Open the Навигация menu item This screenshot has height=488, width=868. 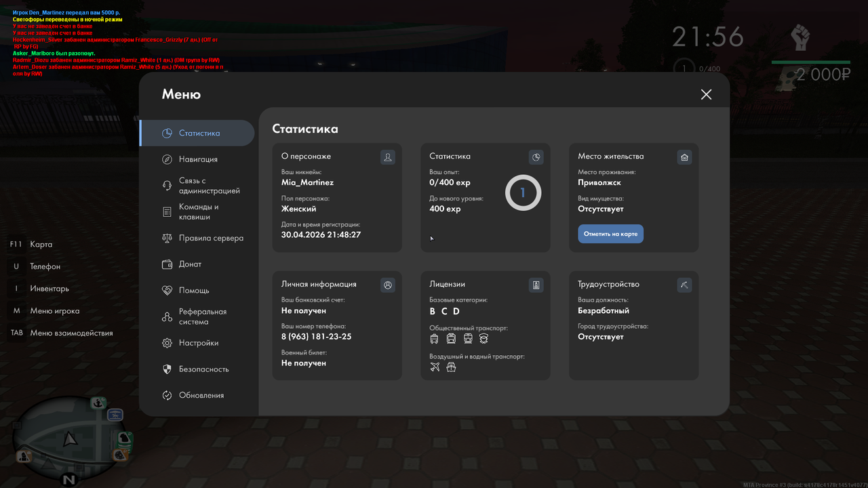point(197,159)
